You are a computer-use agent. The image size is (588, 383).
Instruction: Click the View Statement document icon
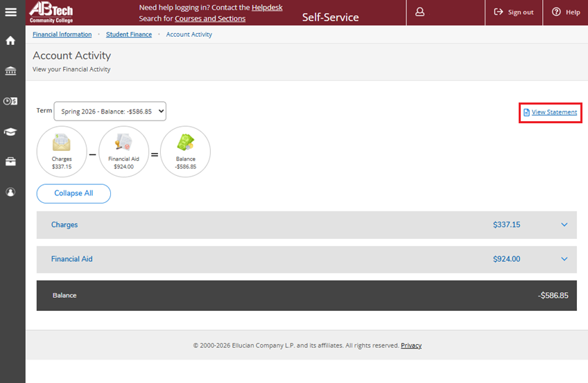click(x=526, y=112)
